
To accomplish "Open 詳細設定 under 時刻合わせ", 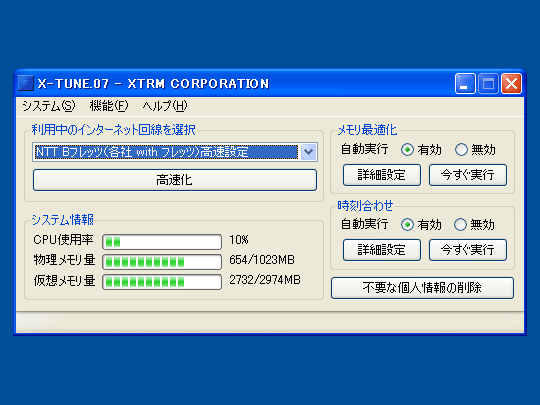I will 382,250.
